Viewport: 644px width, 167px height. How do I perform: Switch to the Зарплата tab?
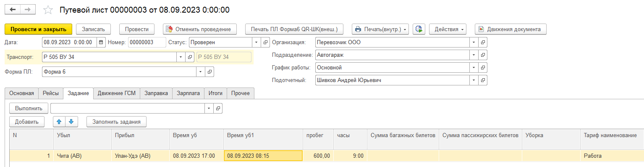(x=188, y=93)
